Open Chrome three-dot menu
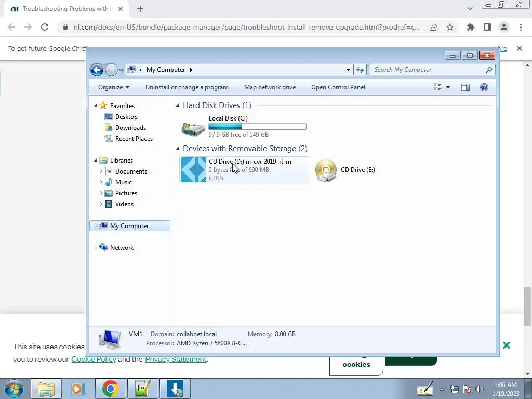Viewport: 532px width, 399px height. point(521,27)
